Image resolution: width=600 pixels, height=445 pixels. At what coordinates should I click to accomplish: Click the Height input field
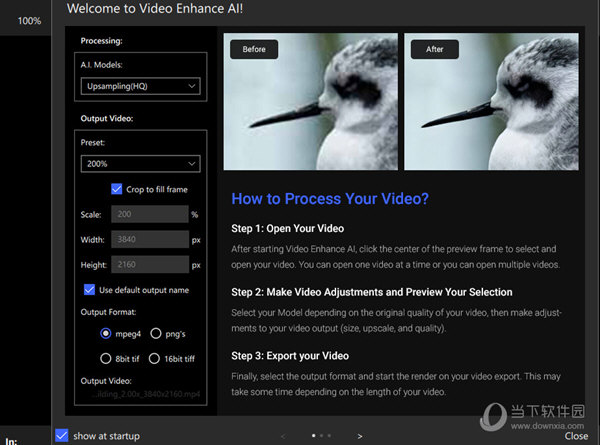[150, 264]
